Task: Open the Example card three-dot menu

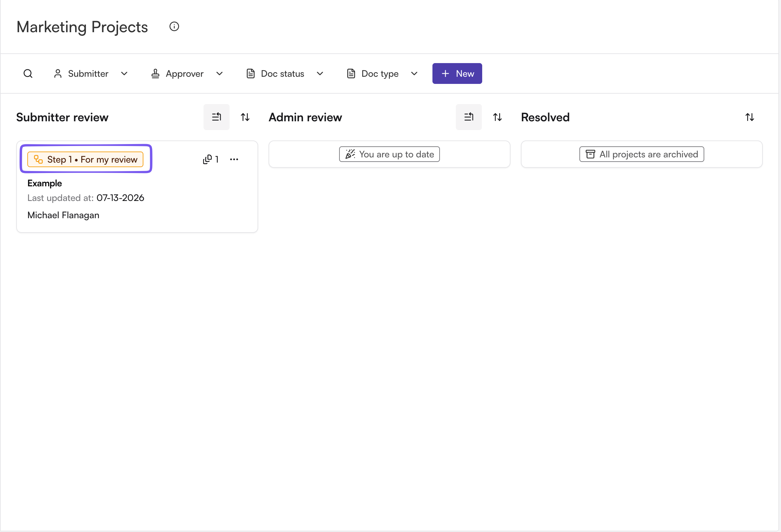Action: [x=234, y=159]
